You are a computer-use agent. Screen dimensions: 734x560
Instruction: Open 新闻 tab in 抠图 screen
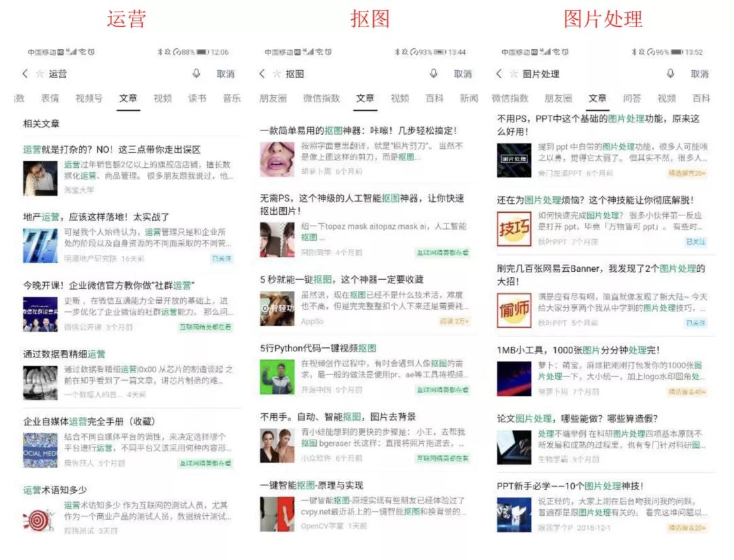point(469,99)
